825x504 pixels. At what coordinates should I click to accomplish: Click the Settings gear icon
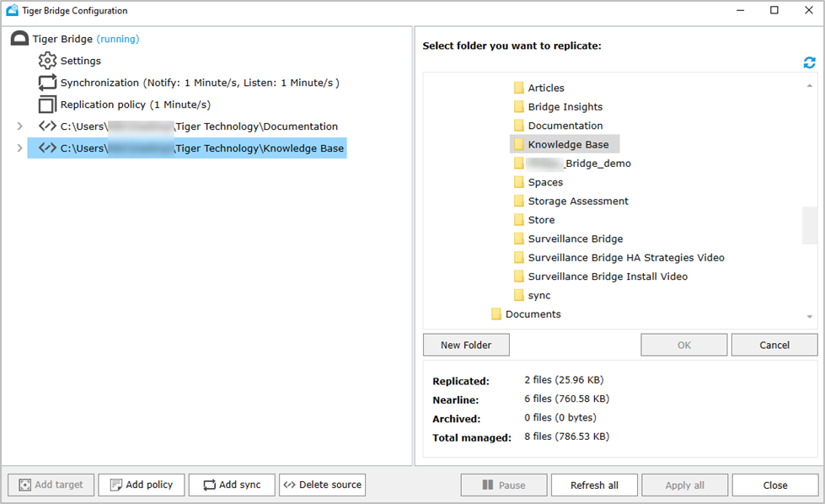point(47,61)
